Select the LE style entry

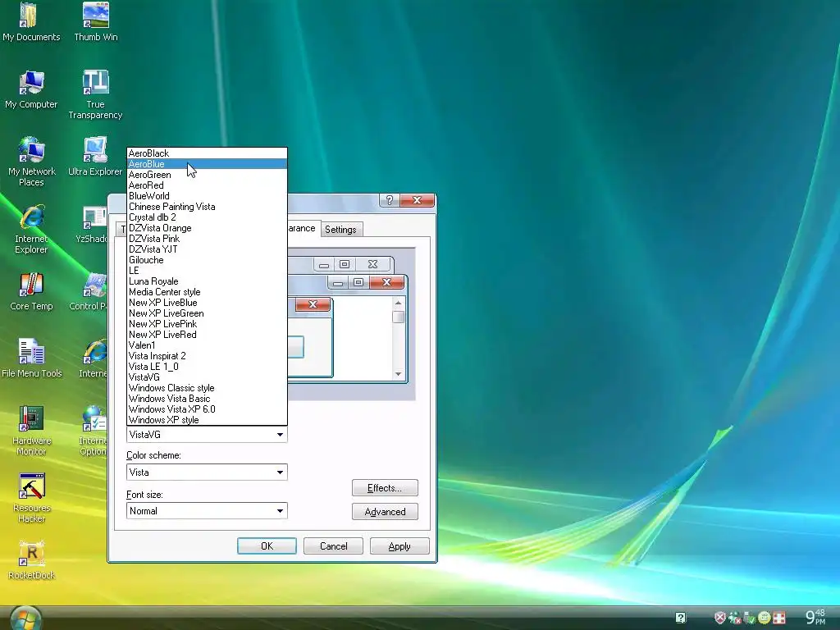(x=207, y=271)
